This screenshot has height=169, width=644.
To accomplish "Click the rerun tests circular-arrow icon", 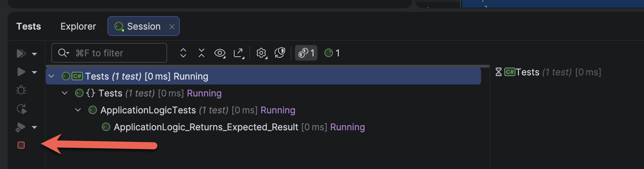I will point(21,109).
